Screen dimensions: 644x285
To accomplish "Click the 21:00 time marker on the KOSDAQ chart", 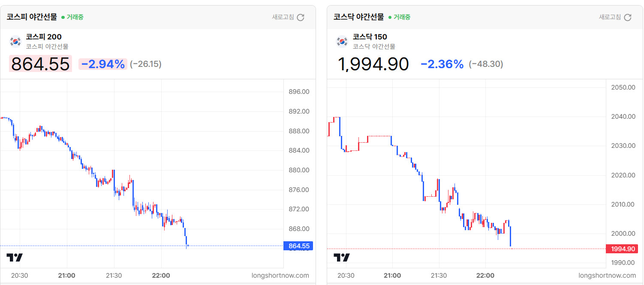I will coord(392,276).
